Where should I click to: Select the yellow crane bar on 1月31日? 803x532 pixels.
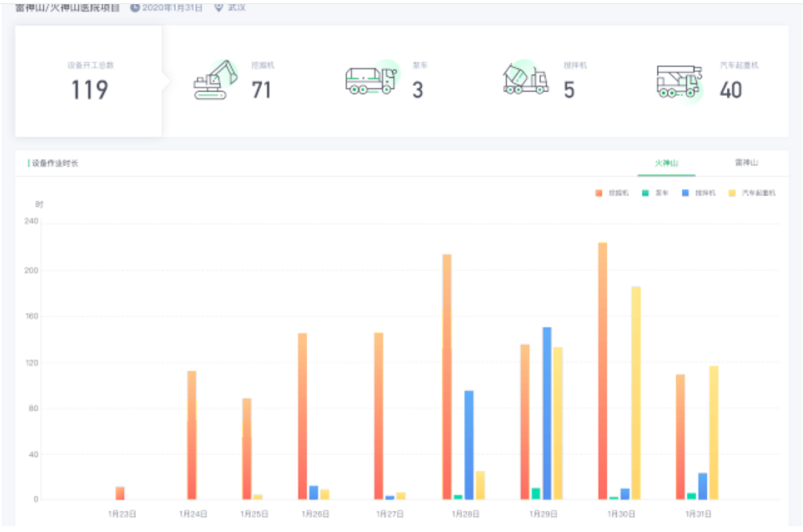pyautogui.click(x=713, y=432)
